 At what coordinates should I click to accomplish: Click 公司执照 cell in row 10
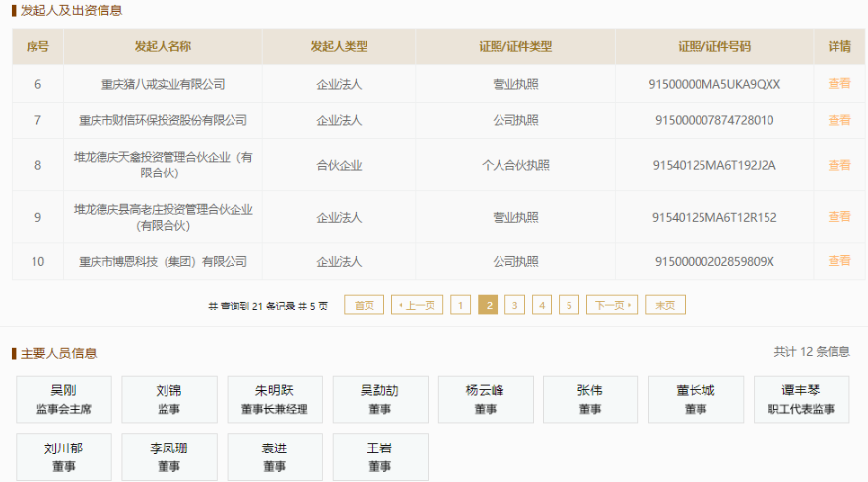(515, 261)
